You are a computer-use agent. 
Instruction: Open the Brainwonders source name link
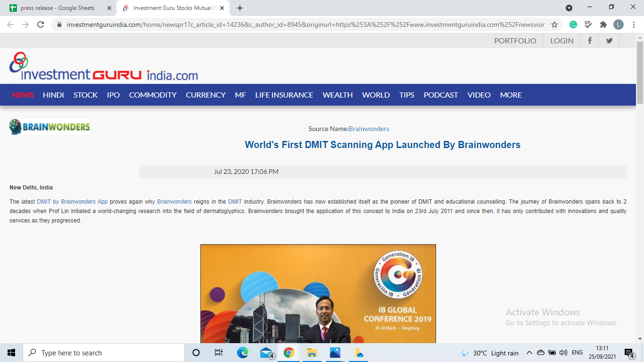[x=369, y=129]
